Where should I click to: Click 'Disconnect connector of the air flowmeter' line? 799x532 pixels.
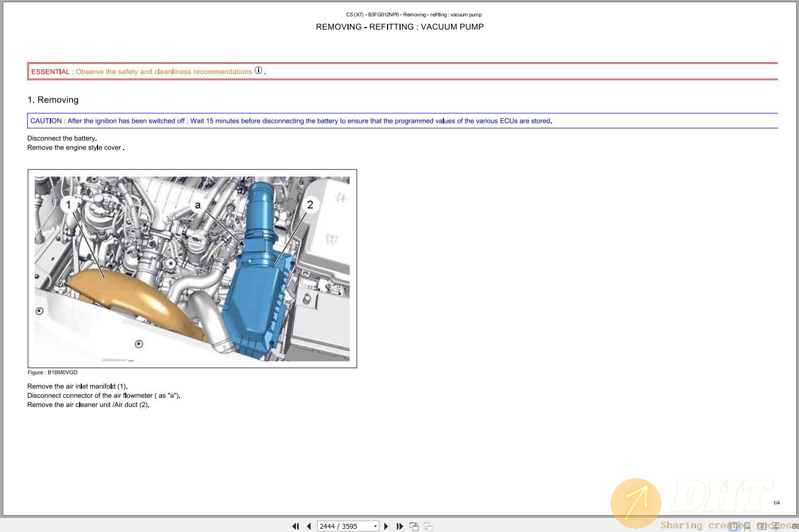(104, 395)
